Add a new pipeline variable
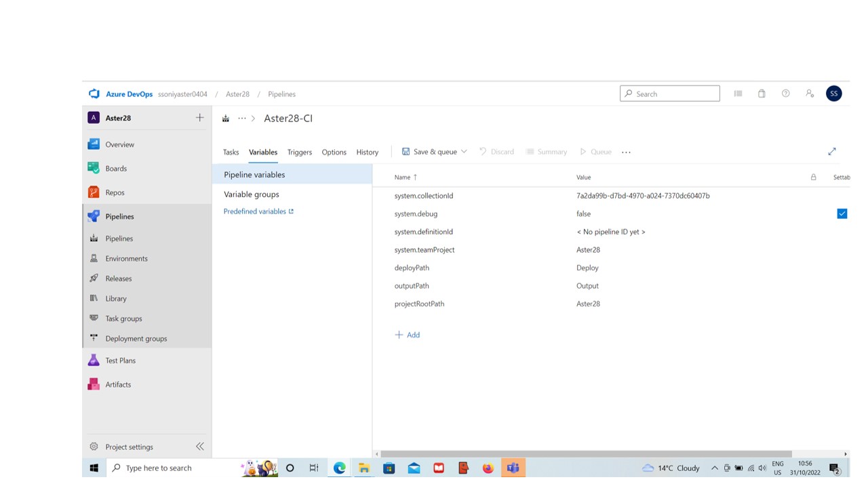Screen dimensions: 868x488 pos(408,335)
